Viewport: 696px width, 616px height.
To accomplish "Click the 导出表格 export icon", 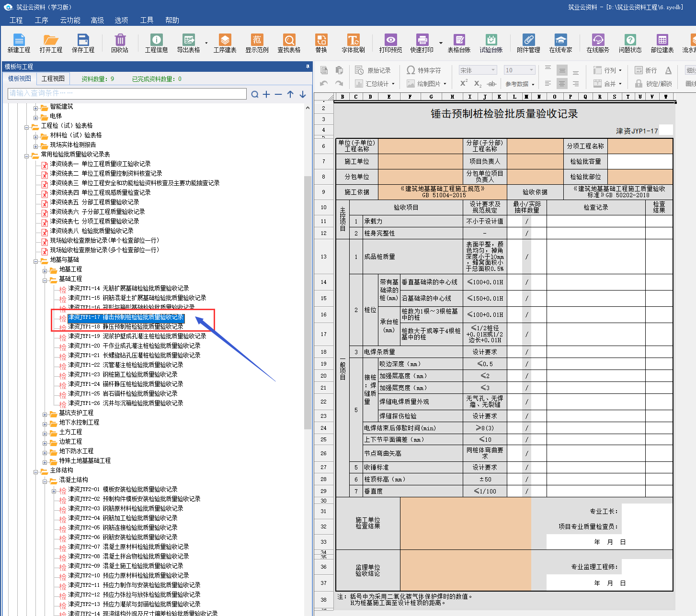I will [x=189, y=43].
